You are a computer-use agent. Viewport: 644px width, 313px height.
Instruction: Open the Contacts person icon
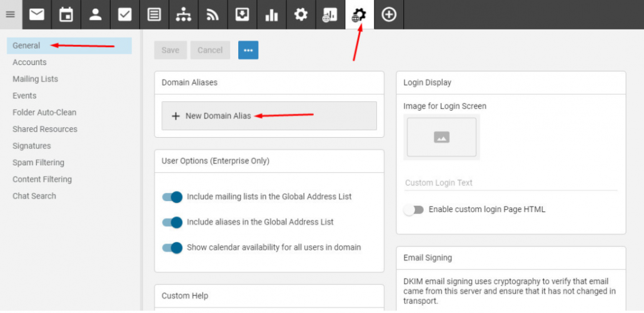(95, 14)
